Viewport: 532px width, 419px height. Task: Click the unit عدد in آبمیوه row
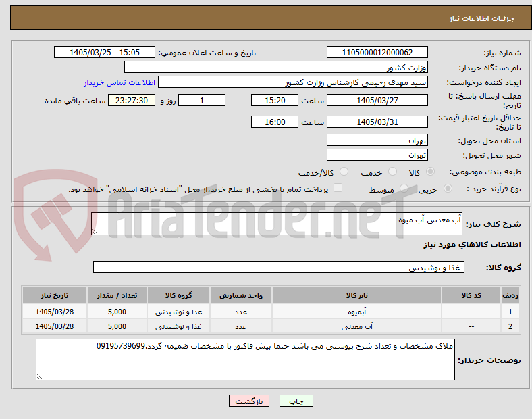[241, 312]
